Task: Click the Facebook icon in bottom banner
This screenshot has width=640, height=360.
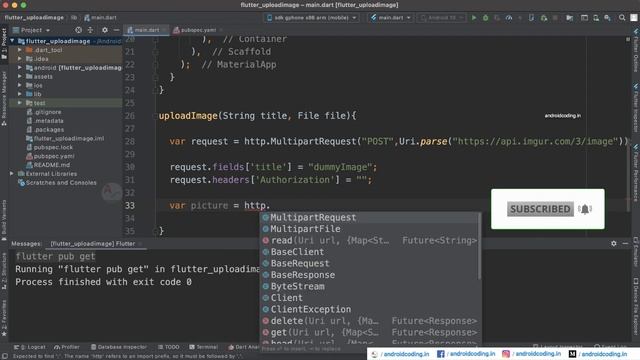Action: click(x=440, y=354)
